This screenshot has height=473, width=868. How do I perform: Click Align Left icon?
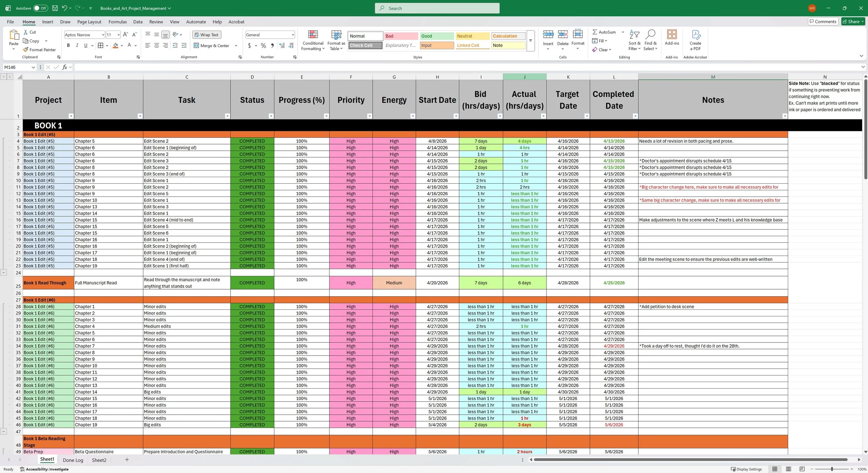148,45
